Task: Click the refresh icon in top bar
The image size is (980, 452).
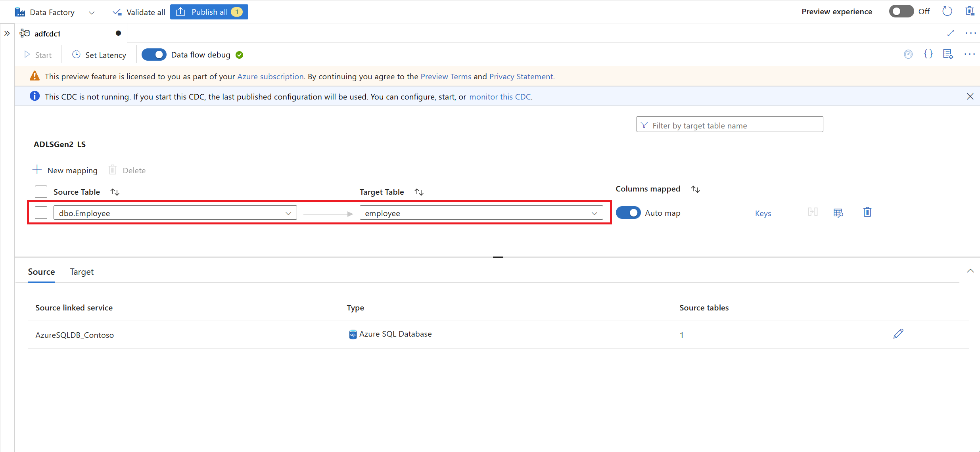Action: point(947,11)
